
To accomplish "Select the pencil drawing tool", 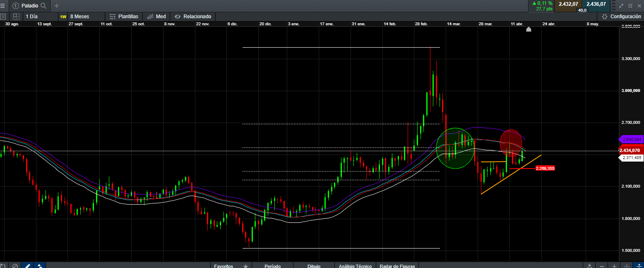I will click(27, 266).
